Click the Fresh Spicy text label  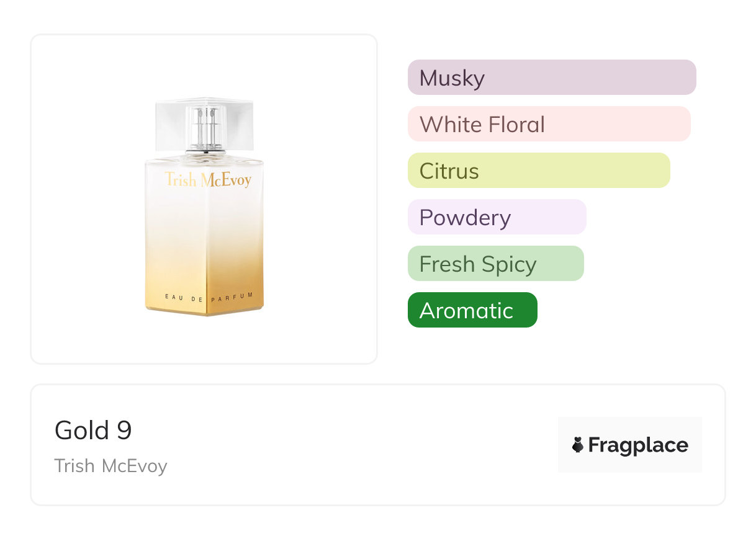tap(478, 264)
